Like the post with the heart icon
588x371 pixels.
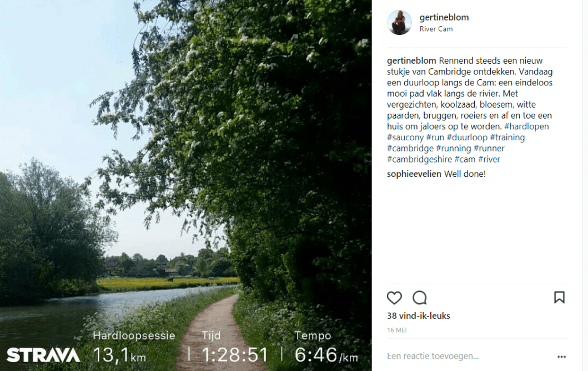(x=394, y=298)
